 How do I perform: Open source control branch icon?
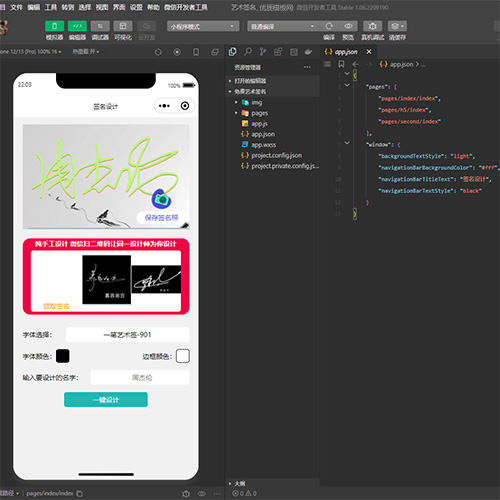click(x=263, y=52)
